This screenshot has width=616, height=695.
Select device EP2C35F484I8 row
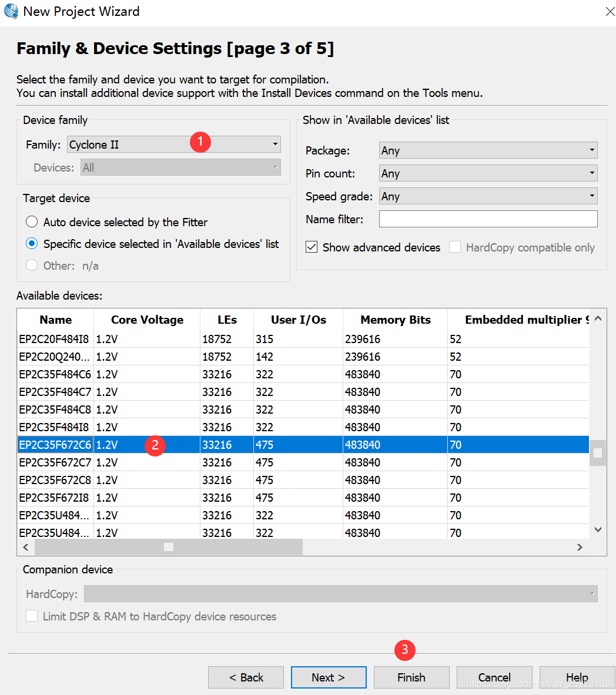[x=303, y=427]
